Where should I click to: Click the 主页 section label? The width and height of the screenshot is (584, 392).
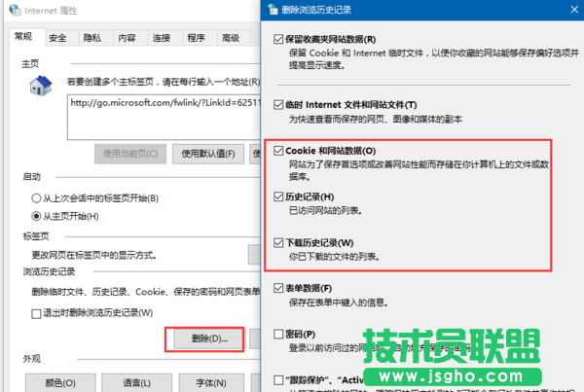30,63
